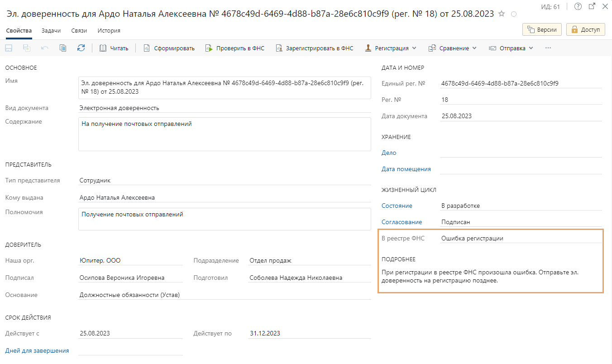The height and width of the screenshot is (364, 612).
Task: Click the Save and close icon
Action: 27,48
